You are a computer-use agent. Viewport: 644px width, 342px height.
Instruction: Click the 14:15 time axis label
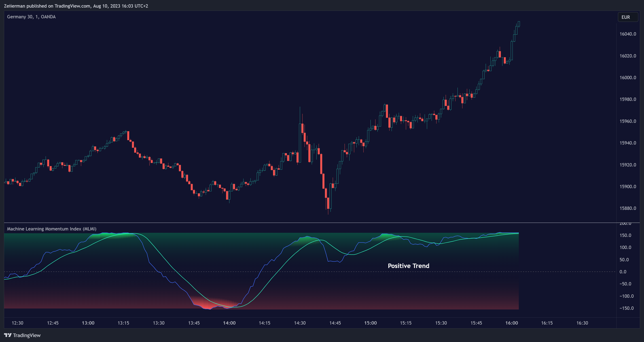pyautogui.click(x=265, y=323)
